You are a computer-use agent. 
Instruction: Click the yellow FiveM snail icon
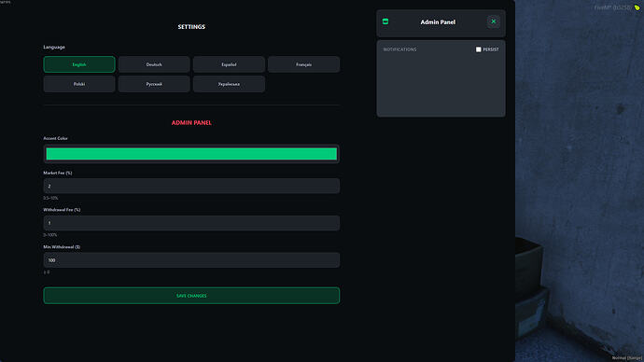pyautogui.click(x=637, y=7)
